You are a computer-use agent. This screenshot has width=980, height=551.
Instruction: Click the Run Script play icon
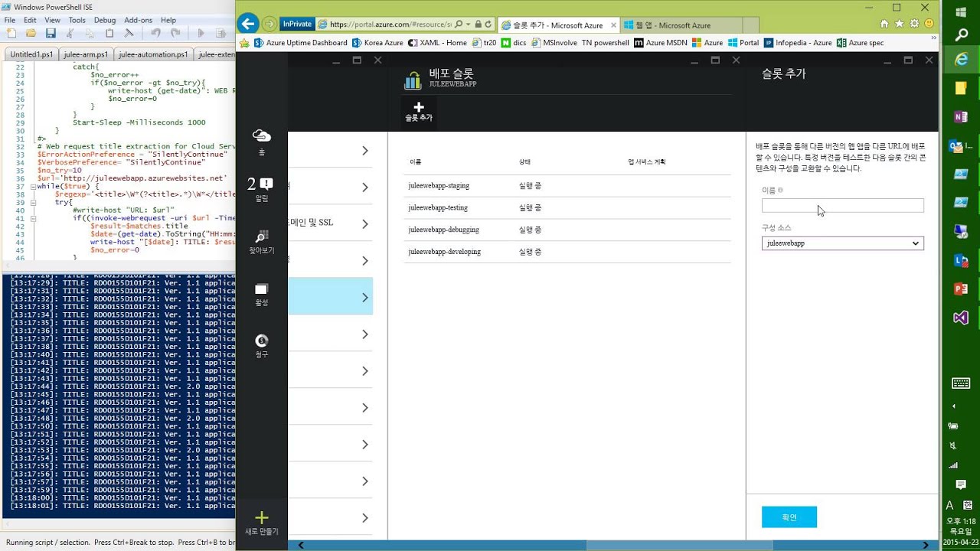201,33
